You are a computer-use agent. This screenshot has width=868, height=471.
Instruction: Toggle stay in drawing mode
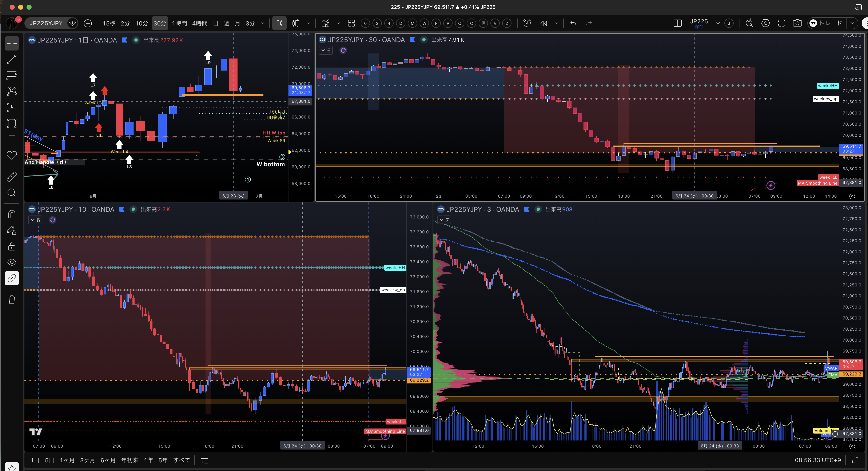coord(12,230)
